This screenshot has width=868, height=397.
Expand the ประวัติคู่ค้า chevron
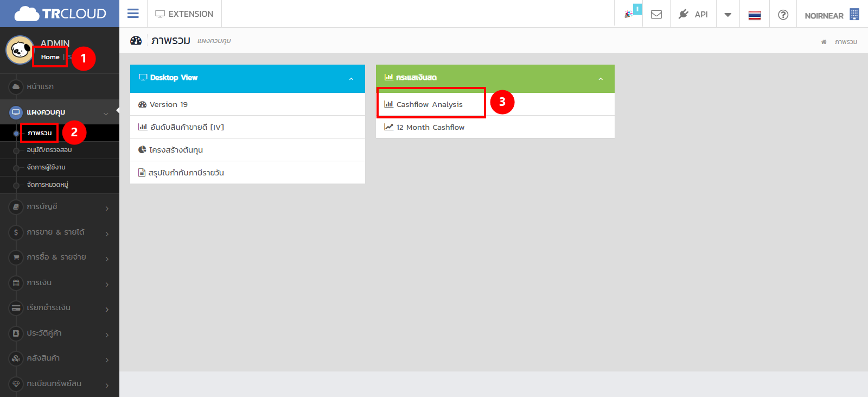[107, 335]
